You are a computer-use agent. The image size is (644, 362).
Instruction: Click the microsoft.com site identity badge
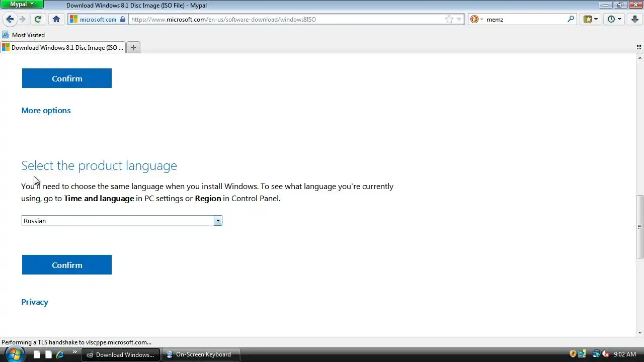pos(98,19)
